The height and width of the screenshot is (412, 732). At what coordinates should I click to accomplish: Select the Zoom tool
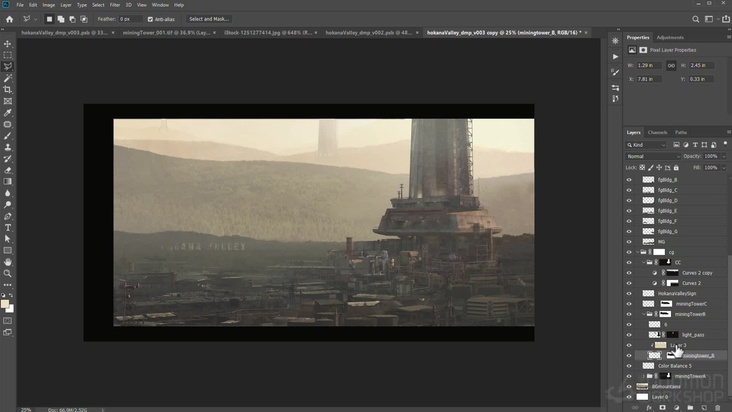tap(7, 273)
